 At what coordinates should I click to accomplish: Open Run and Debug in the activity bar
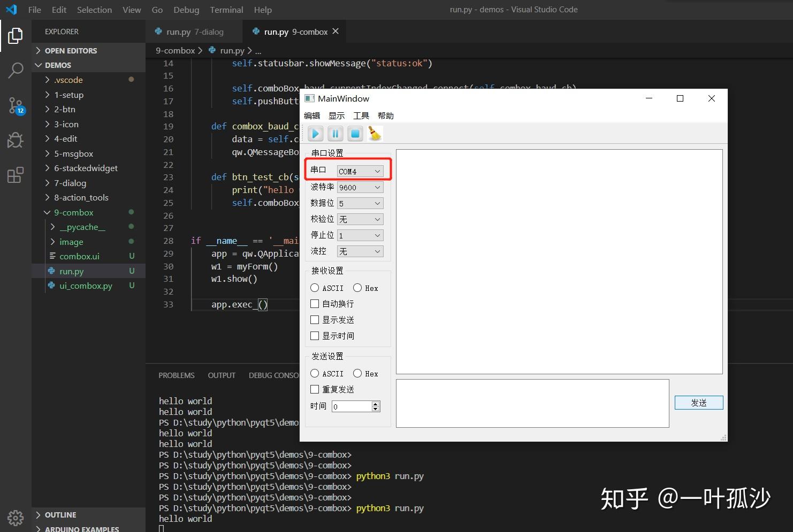pyautogui.click(x=16, y=140)
